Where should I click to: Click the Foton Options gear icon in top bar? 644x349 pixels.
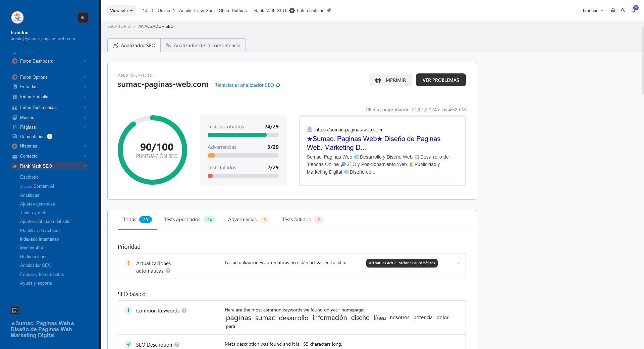[292, 10]
